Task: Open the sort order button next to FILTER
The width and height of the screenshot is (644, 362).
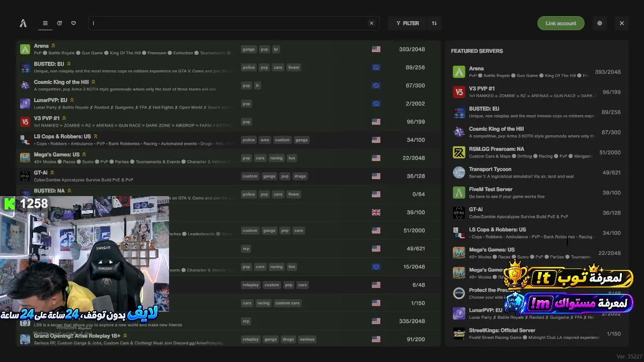Action: pyautogui.click(x=434, y=23)
